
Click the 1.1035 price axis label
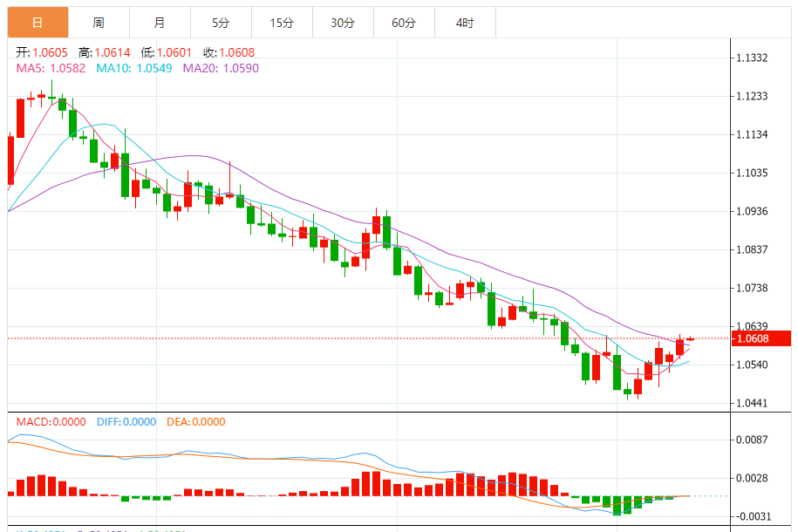[752, 173]
